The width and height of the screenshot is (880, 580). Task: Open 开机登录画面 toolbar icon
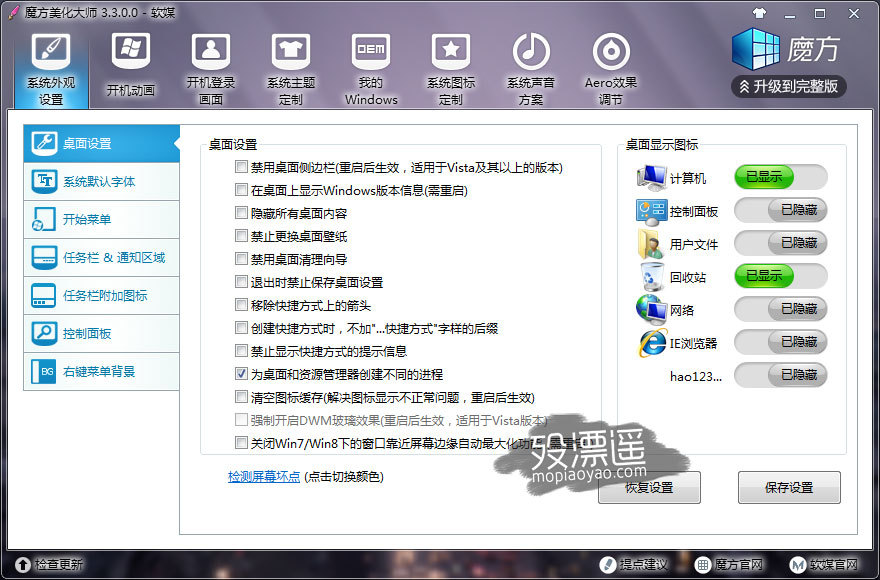[x=211, y=51]
